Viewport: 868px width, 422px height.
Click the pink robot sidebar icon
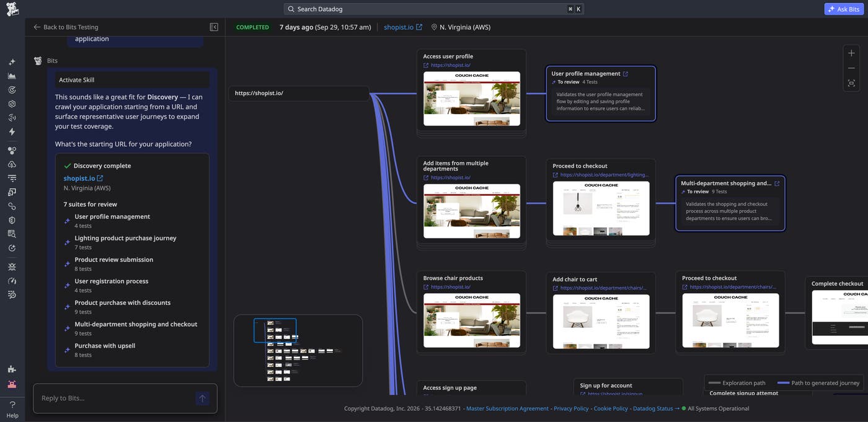(x=12, y=384)
